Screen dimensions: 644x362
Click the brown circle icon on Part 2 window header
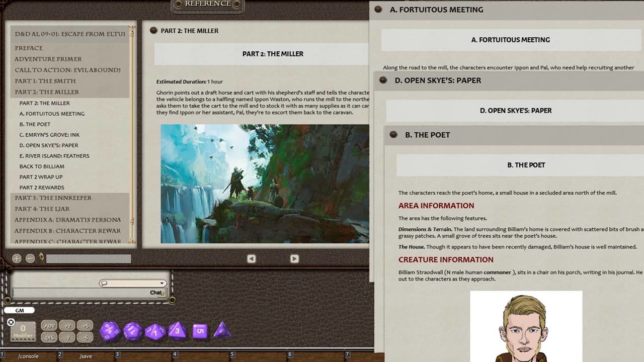click(x=153, y=30)
